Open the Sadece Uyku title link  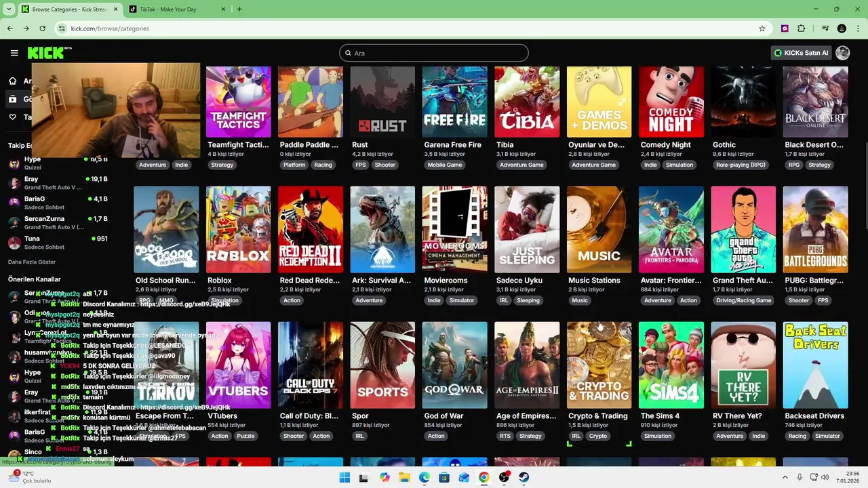[x=519, y=281]
